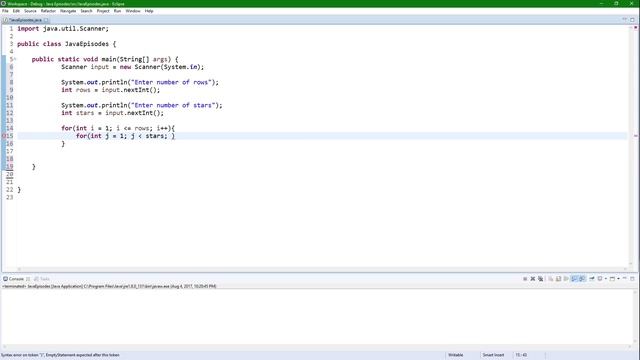Toggle Show Console on standard output change

tap(574, 279)
